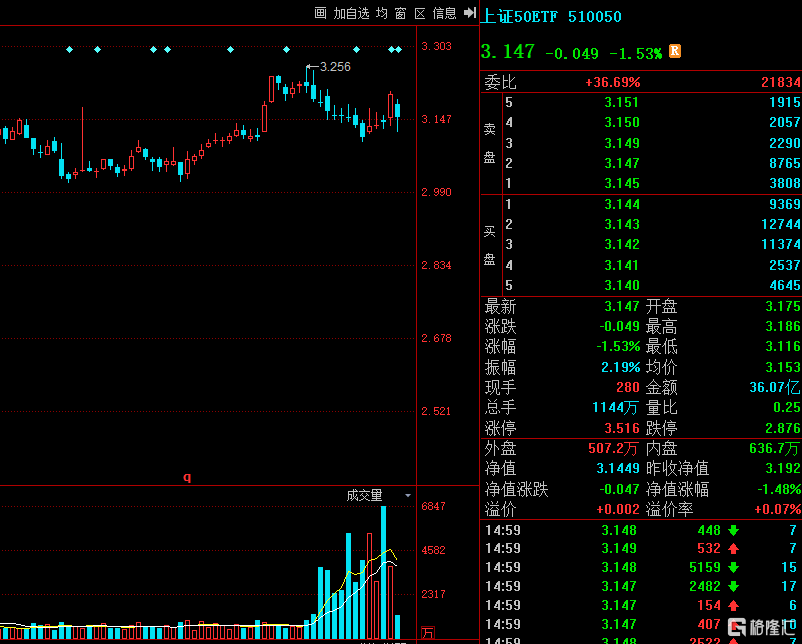Click the 净值 value 3.1449

click(x=618, y=468)
